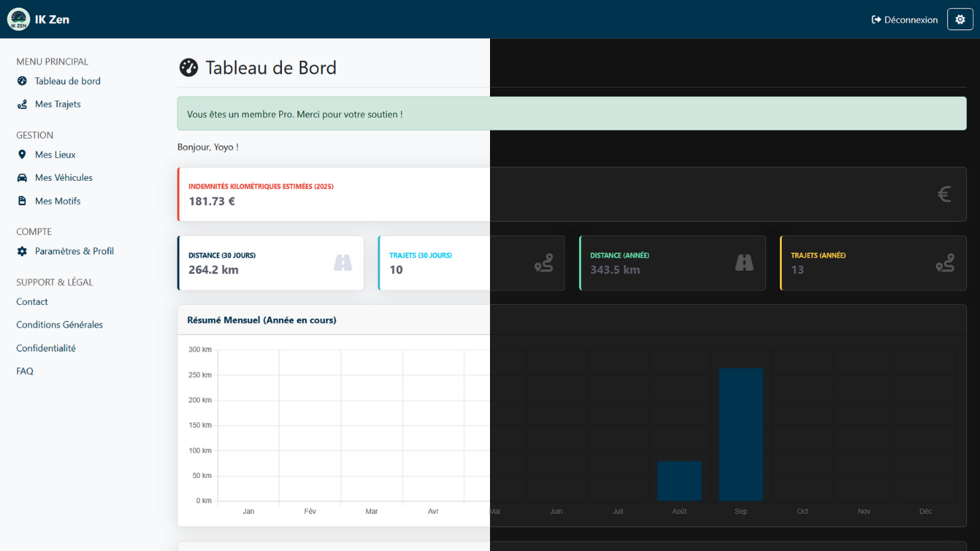Click the route icon in Trajets (30 jours) card
Image resolution: width=980 pixels, height=551 pixels.
(x=544, y=263)
